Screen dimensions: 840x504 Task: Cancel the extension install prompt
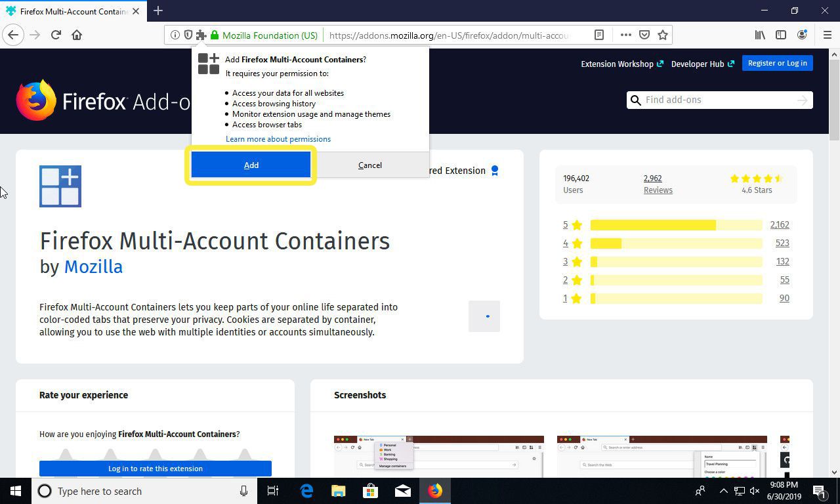click(x=370, y=165)
